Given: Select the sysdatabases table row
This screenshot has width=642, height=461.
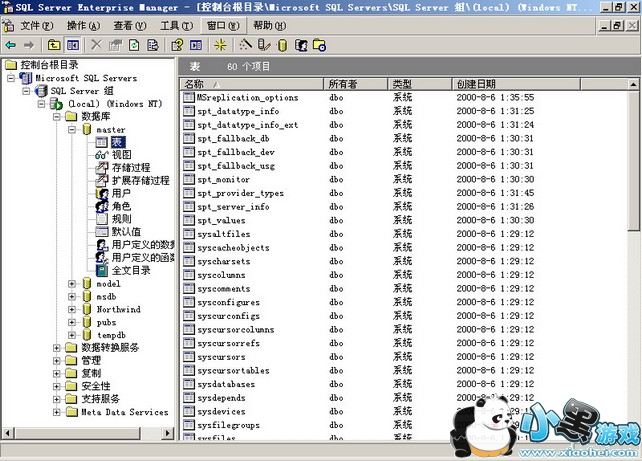Looking at the screenshot, I should (x=227, y=384).
